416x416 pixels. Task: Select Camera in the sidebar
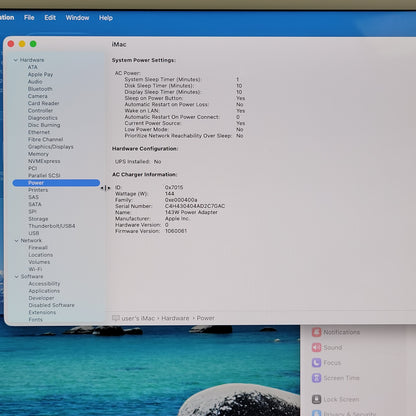click(38, 96)
